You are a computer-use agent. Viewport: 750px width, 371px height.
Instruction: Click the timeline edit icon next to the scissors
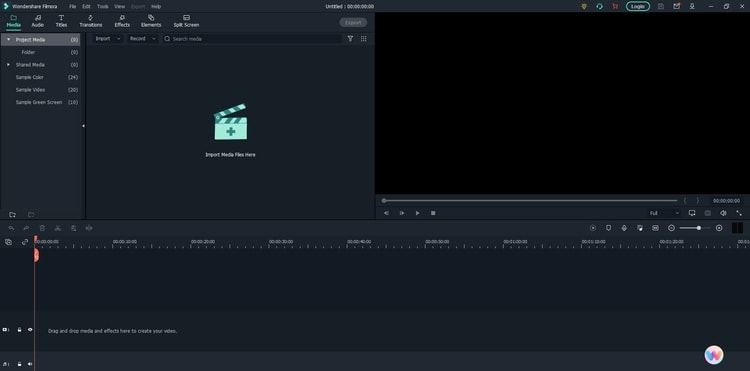click(x=74, y=229)
